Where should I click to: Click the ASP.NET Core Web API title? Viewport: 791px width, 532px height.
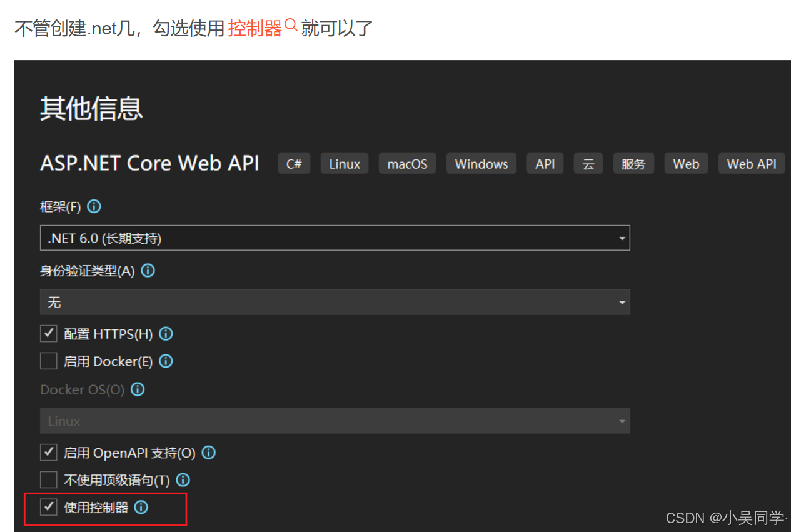149,163
